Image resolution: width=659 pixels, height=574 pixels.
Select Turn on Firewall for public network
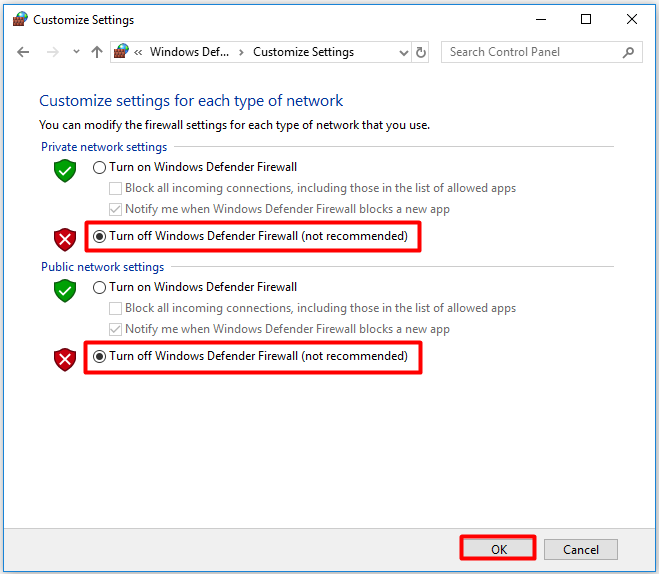(x=100, y=287)
